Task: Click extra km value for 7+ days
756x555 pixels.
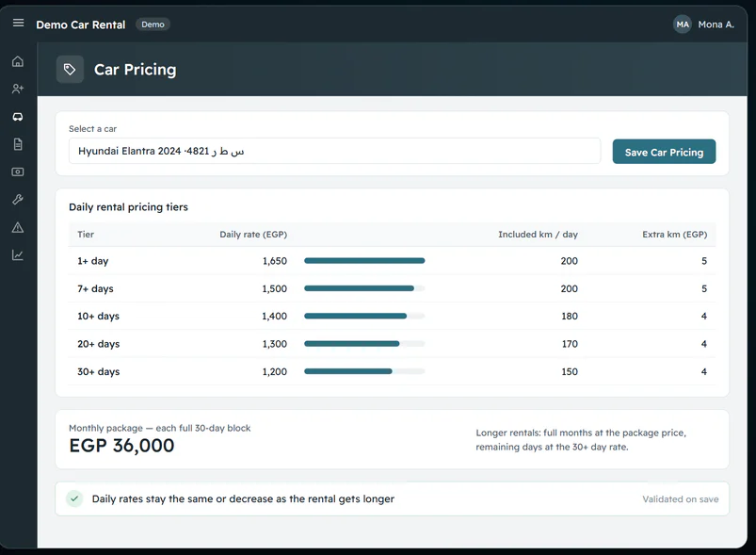Action: [x=704, y=288]
